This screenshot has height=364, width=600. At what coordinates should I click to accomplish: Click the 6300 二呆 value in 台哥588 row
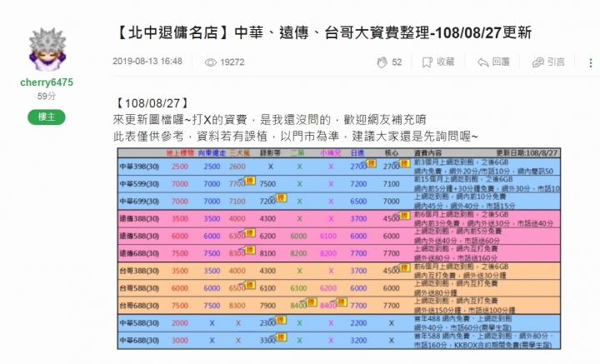coord(298,288)
